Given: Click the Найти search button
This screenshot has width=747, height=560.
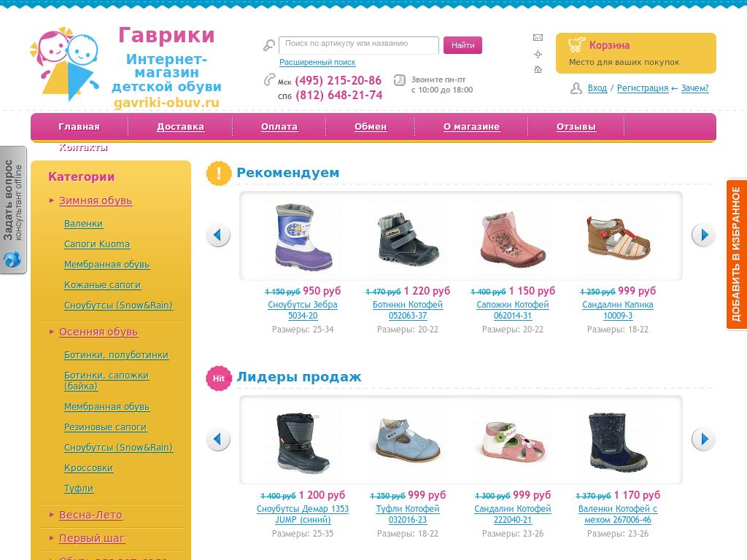Looking at the screenshot, I should pyautogui.click(x=462, y=45).
